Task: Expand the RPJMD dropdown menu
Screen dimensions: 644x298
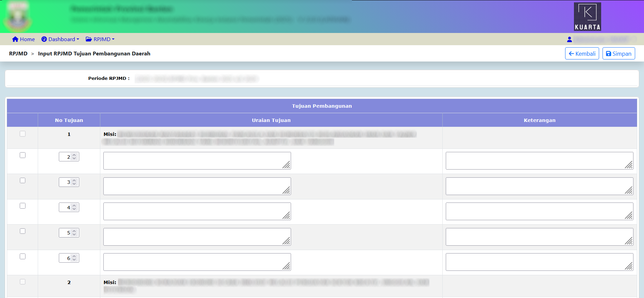Action: 101,39
